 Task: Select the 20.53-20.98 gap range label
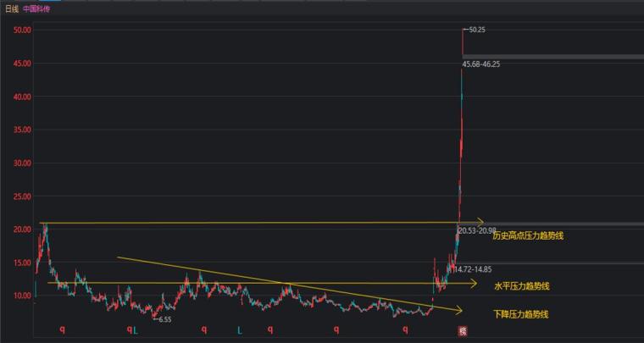point(476,231)
